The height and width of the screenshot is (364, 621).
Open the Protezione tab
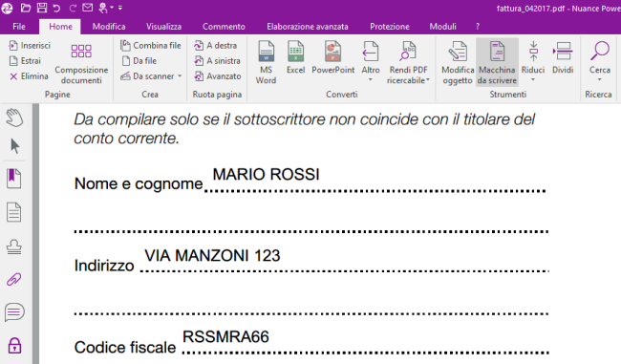click(x=389, y=27)
